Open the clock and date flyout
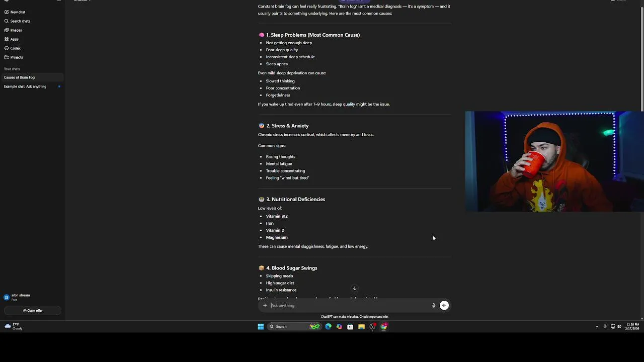 (633, 326)
